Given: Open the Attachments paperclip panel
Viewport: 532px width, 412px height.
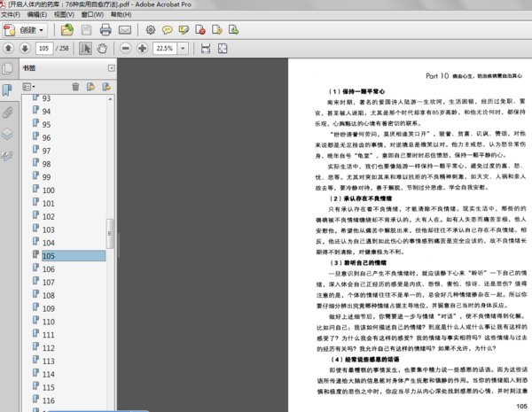Looking at the screenshot, I should 7,112.
